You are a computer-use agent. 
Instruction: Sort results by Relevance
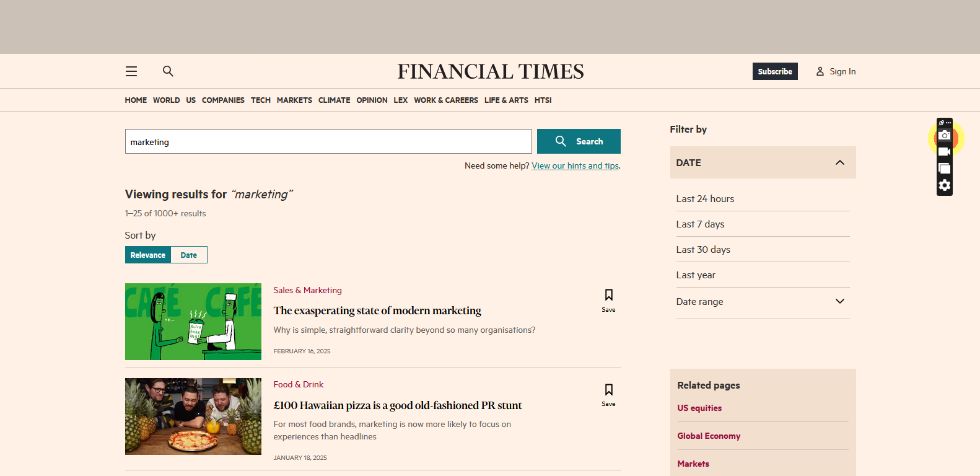[x=148, y=255]
